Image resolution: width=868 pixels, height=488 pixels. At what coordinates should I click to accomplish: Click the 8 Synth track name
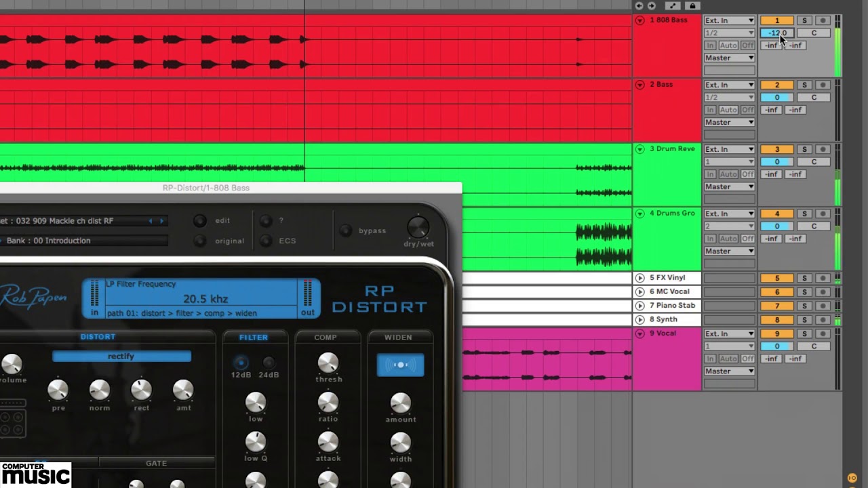click(663, 319)
